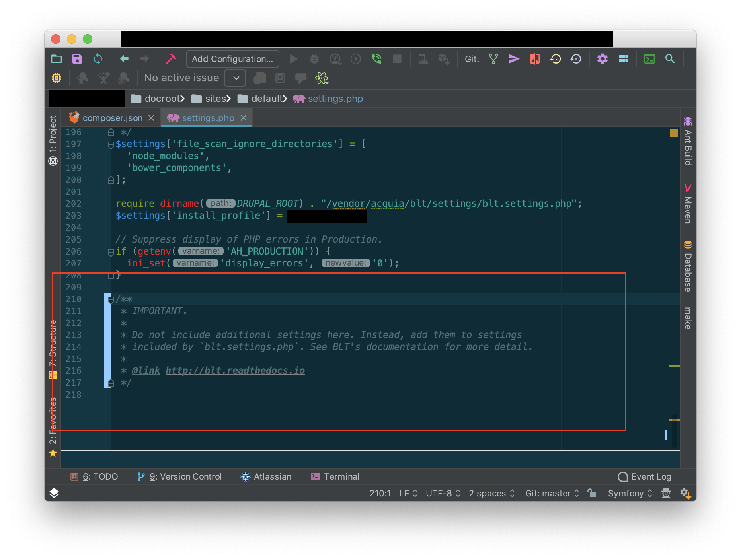Start listening for PHP debug connections
The width and height of the screenshot is (741, 560).
pyautogui.click(x=376, y=59)
